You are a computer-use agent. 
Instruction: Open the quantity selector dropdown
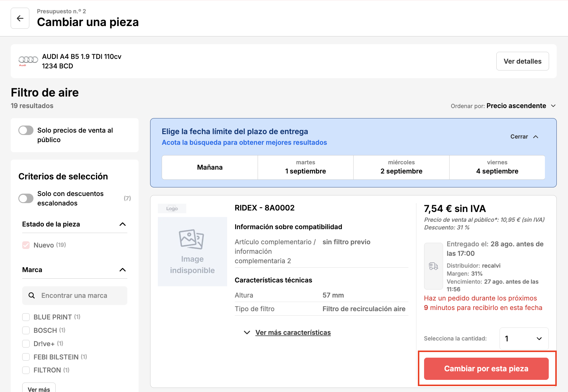point(524,339)
